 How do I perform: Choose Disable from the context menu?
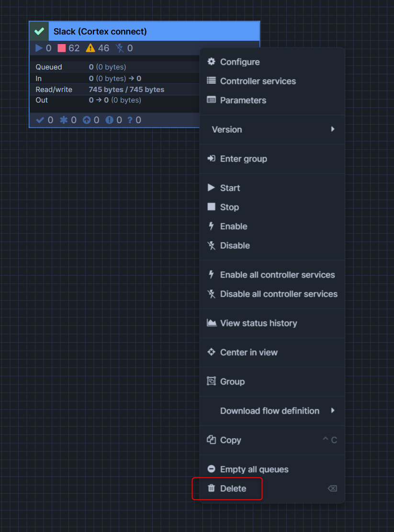tap(235, 245)
